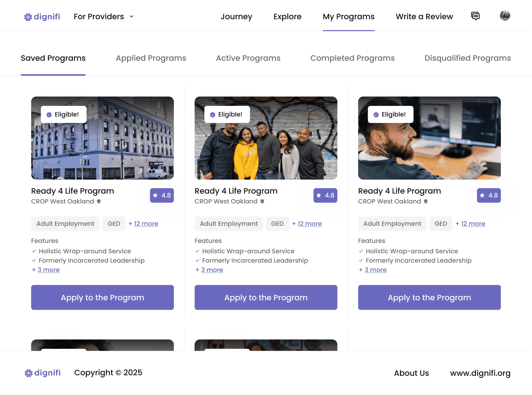Click the 4.8 star rating on the group photo card
The height and width of the screenshot is (395, 532).
325,195
